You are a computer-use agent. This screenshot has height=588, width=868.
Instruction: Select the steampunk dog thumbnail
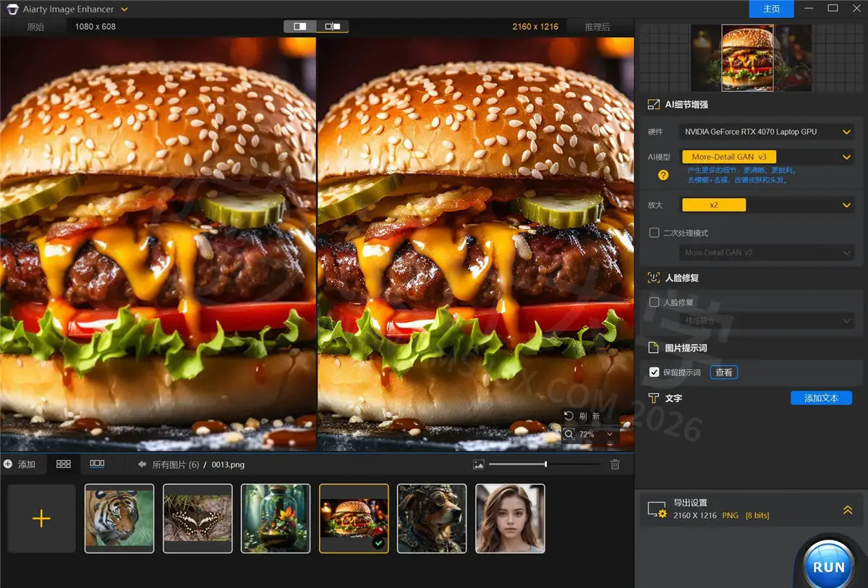tap(432, 519)
